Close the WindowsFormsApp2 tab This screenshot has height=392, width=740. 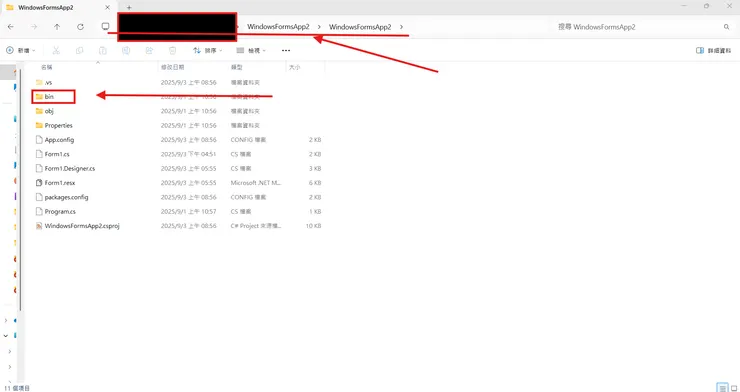[x=108, y=8]
